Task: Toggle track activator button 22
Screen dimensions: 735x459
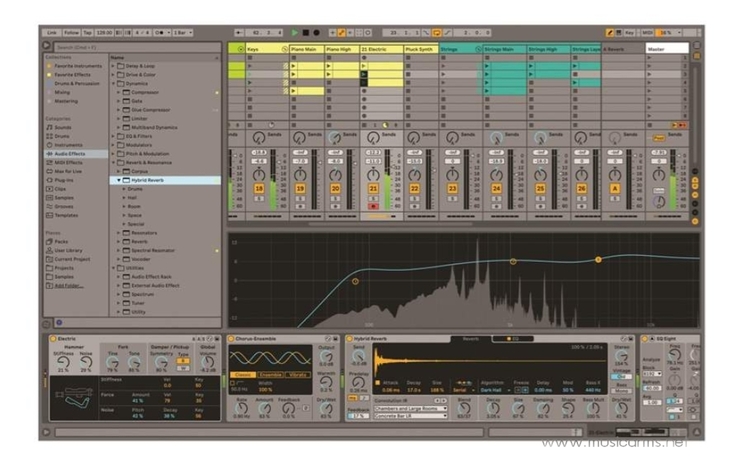Action: 415,188
